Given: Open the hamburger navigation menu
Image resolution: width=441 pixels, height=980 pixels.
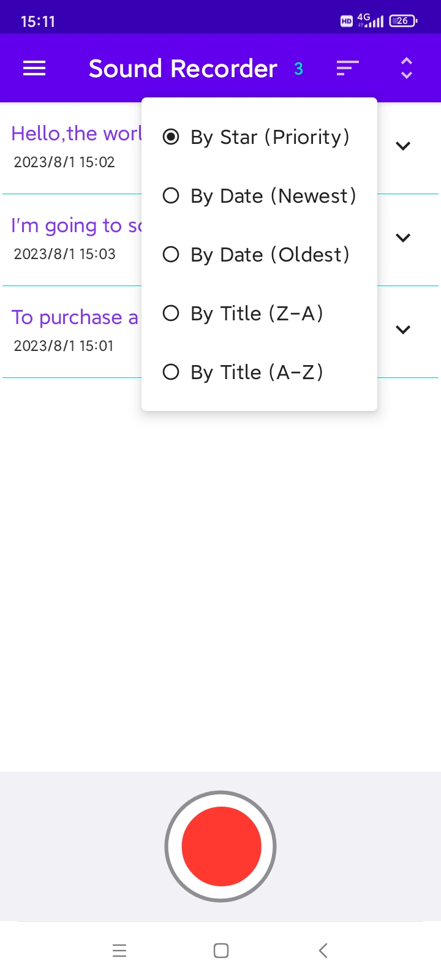Looking at the screenshot, I should (34, 69).
